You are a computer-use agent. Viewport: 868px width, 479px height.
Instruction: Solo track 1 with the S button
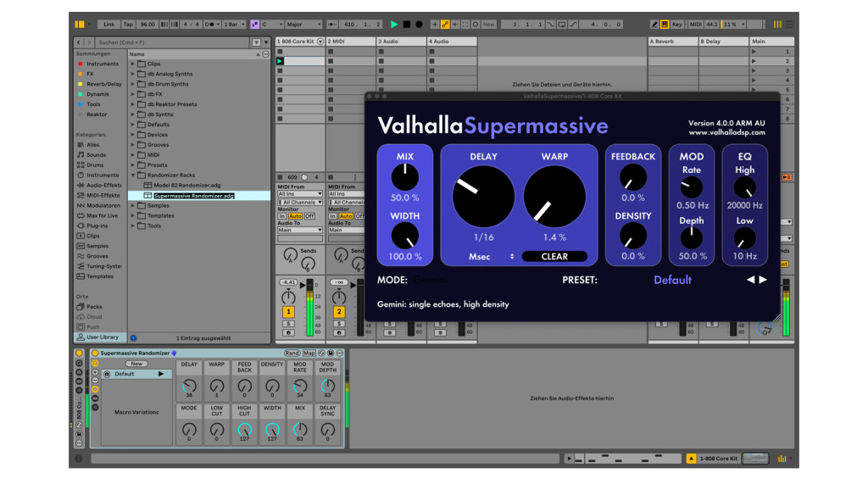tap(288, 323)
